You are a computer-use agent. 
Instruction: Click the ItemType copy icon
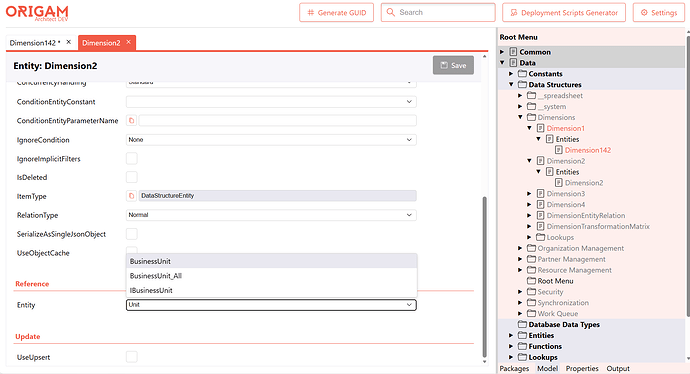(131, 196)
